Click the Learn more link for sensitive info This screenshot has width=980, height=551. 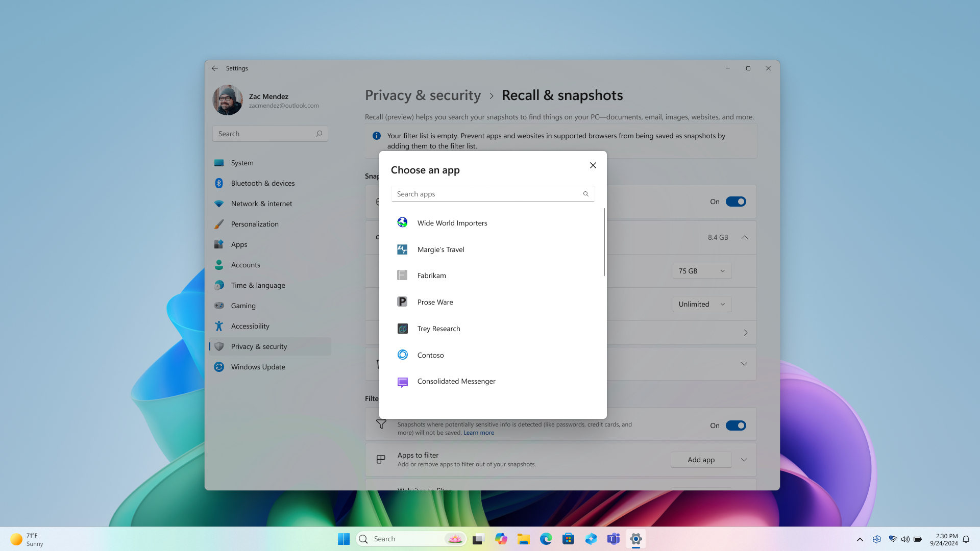tap(479, 432)
